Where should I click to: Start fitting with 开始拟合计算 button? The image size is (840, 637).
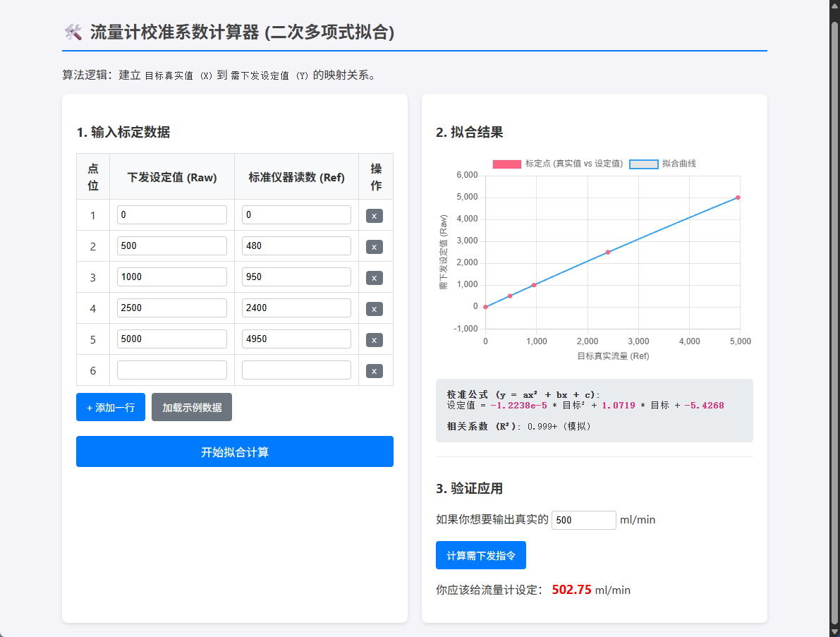[x=235, y=452]
